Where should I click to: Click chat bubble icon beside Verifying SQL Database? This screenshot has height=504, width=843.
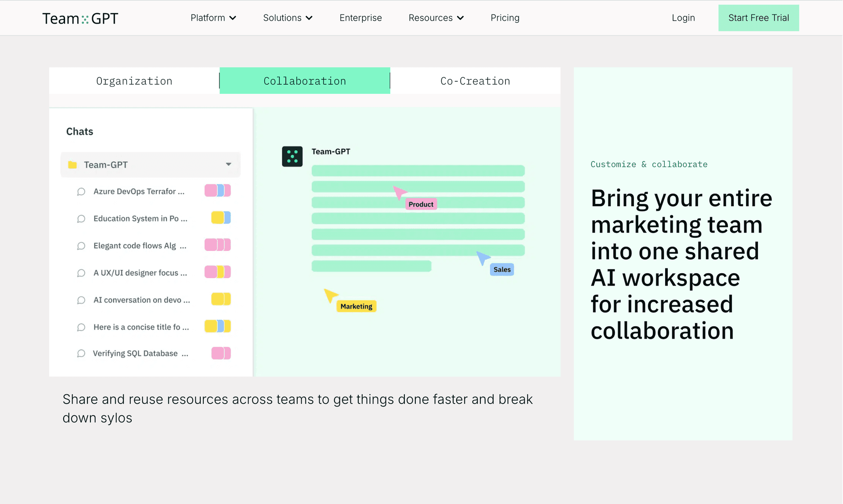(81, 354)
